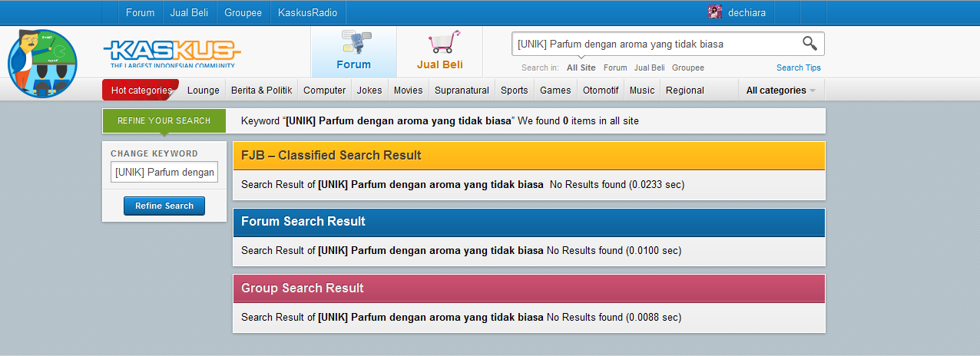The height and width of the screenshot is (356, 980).
Task: Click the No Results found (0.0088 sec) text
Action: coord(614,317)
